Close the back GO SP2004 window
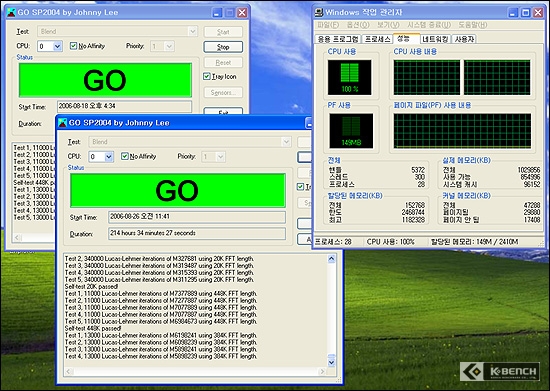The image size is (550, 391). [x=242, y=13]
